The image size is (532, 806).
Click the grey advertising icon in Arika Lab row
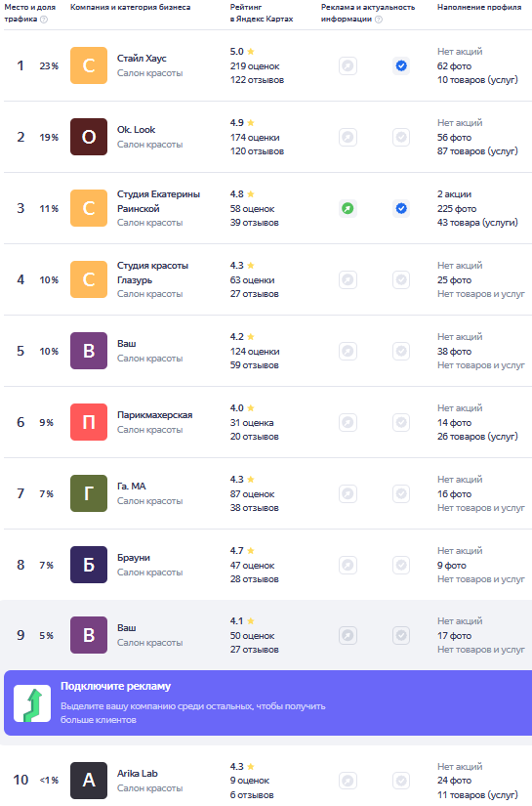348,781
